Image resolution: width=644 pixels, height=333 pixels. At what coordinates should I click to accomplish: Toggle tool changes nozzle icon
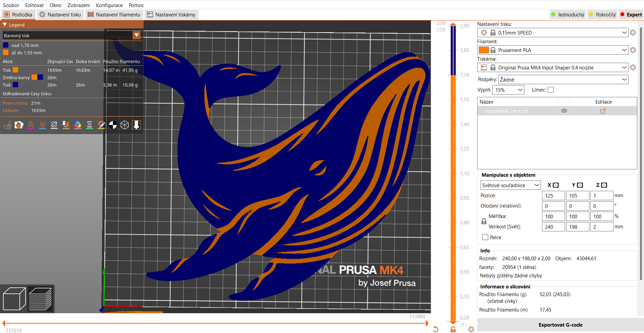click(x=66, y=125)
